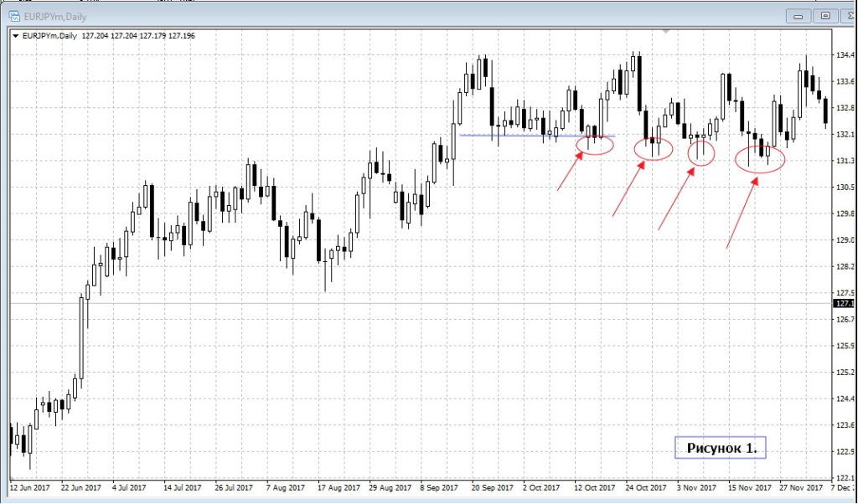Click the current price label on price scale

point(844,303)
